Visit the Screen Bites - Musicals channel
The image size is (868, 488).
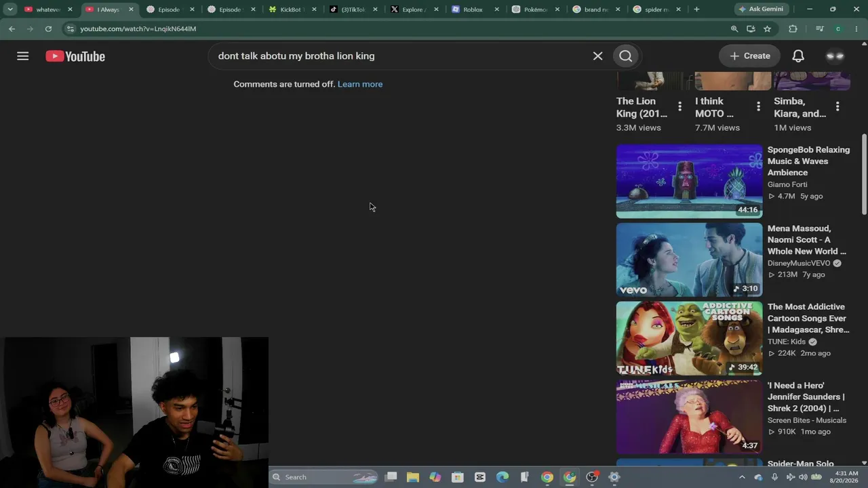pyautogui.click(x=807, y=420)
